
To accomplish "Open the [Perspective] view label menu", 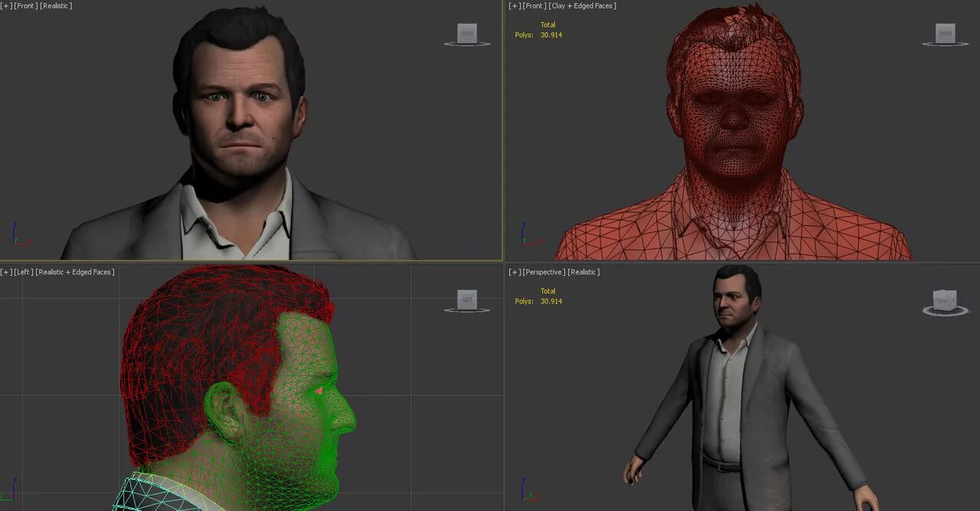I will point(544,272).
